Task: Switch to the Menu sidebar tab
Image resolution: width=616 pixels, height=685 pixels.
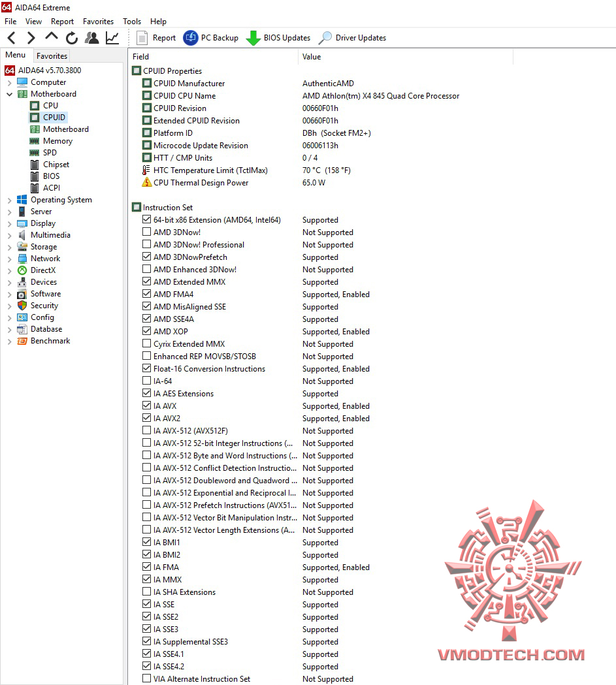Action: [16, 55]
